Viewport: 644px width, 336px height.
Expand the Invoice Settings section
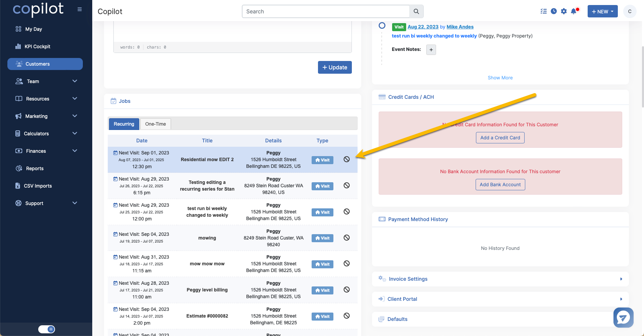pos(500,279)
